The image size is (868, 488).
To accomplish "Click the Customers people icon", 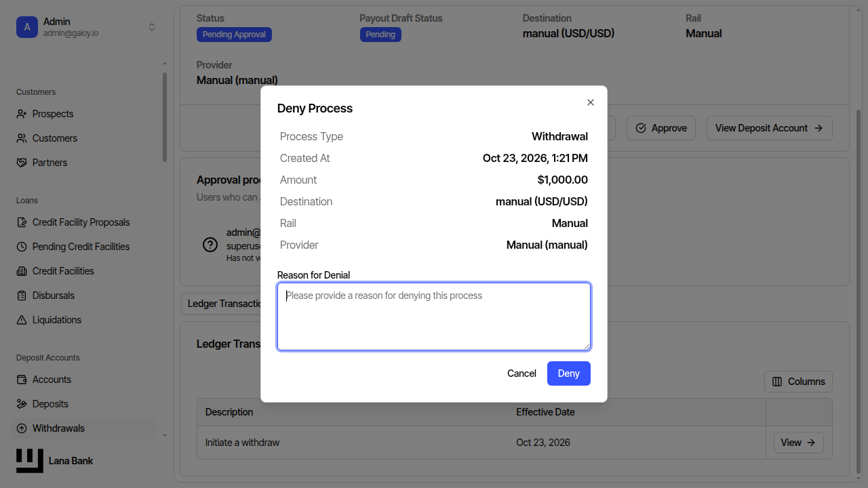I will click(x=22, y=138).
